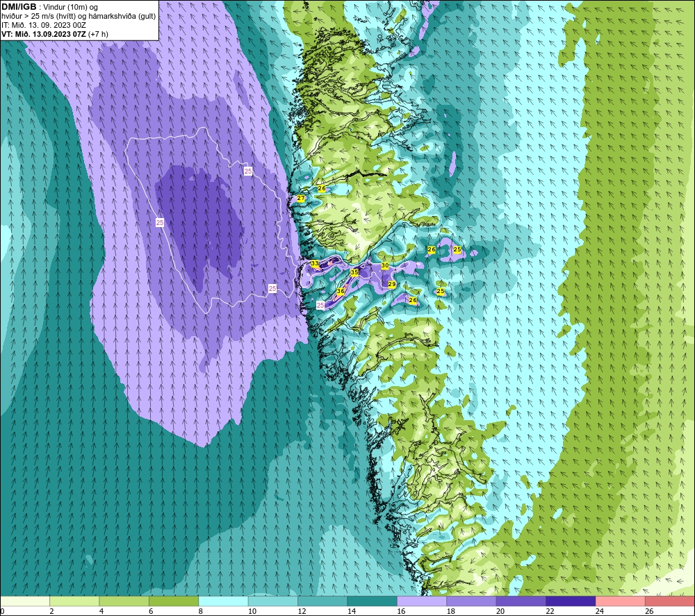
Task: Select the 'IT: Mið. 13. 09. 2023 00Z' line
Action: 43,25
